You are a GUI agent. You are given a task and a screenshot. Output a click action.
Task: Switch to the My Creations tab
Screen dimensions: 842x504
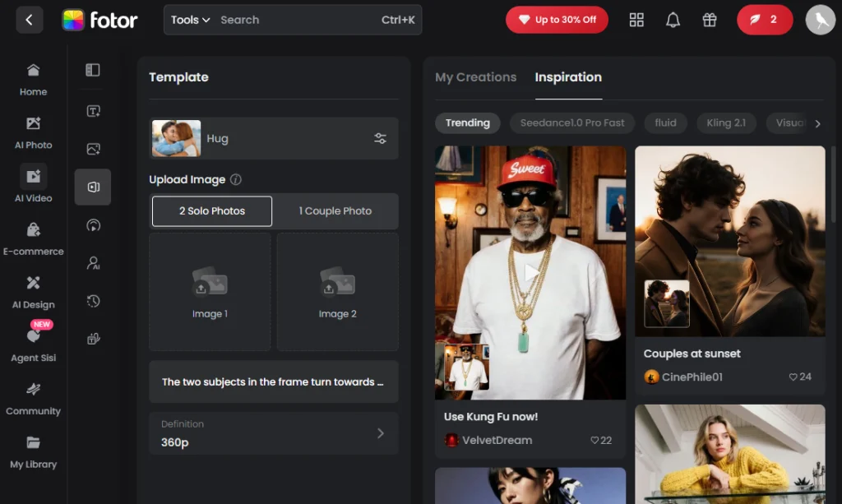pyautogui.click(x=475, y=76)
